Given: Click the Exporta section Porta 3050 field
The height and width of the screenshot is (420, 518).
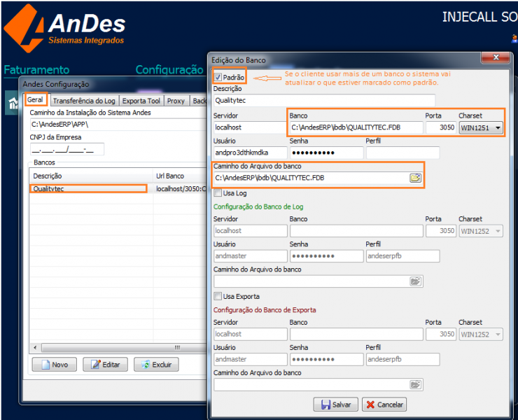Looking at the screenshot, I should pos(441,334).
